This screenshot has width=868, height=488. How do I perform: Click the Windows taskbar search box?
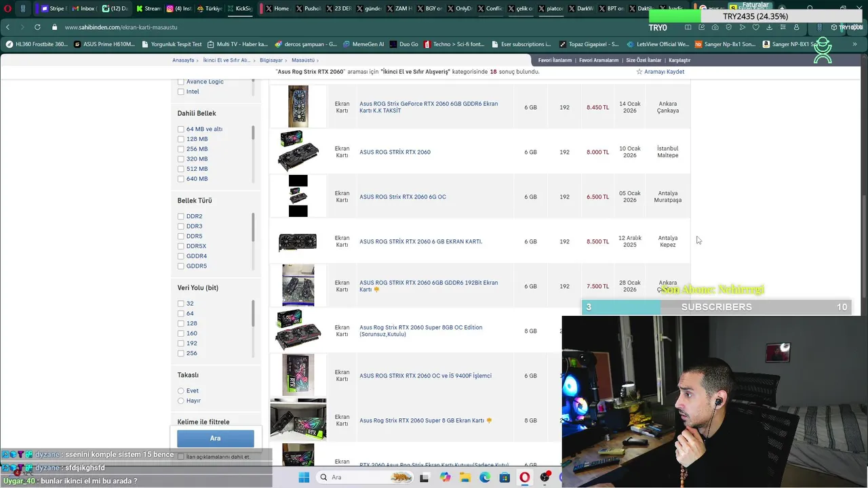click(364, 477)
